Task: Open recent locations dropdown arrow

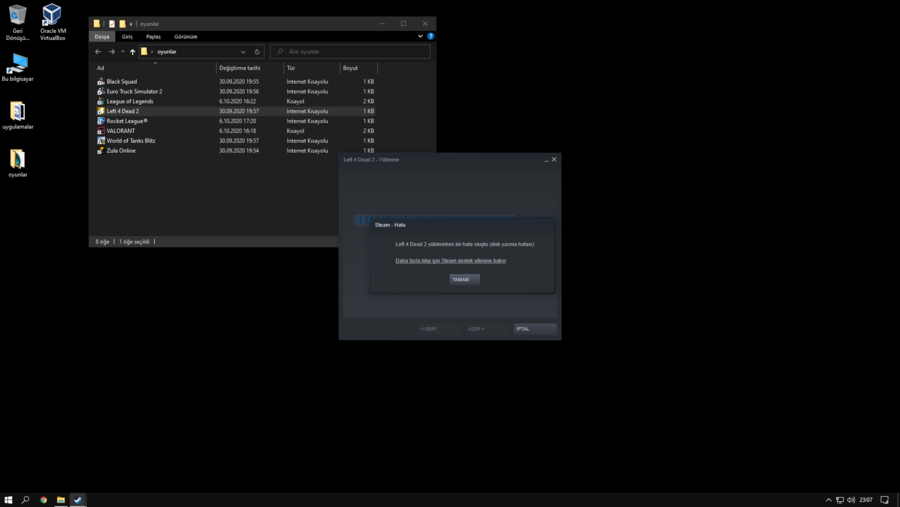Action: coord(123,52)
